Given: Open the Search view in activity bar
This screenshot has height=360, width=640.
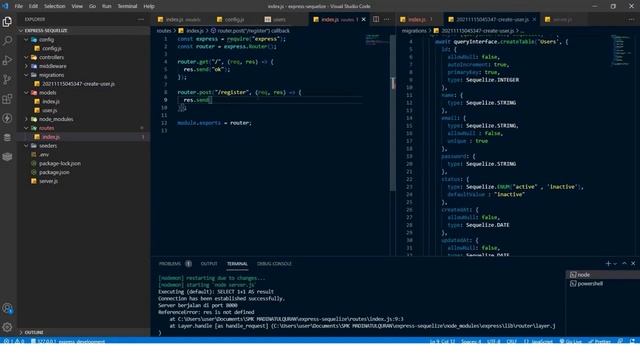Looking at the screenshot, I should [7, 41].
